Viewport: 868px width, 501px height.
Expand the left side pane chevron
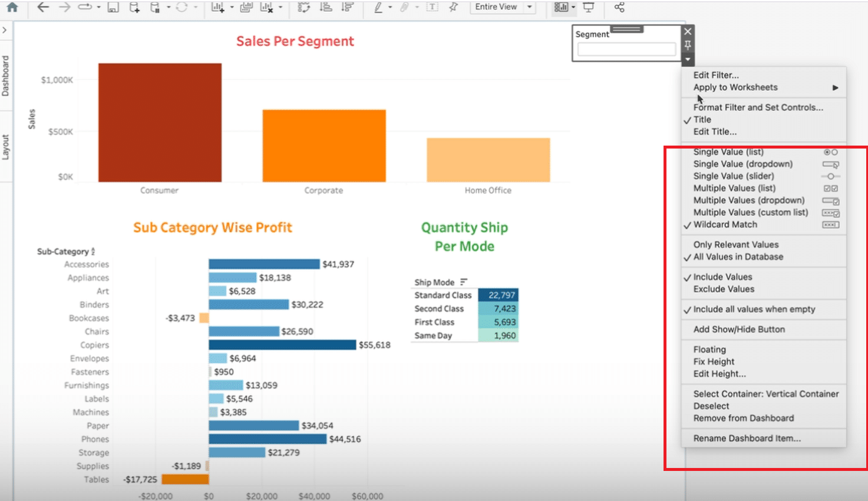(5, 30)
